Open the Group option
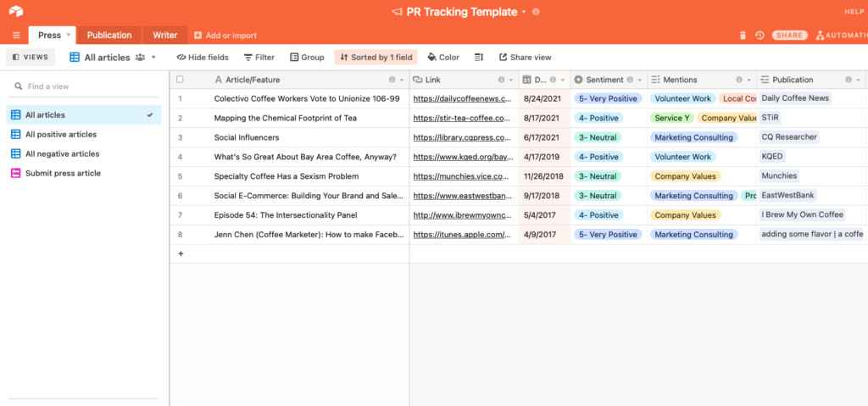The width and height of the screenshot is (868, 406). [307, 57]
